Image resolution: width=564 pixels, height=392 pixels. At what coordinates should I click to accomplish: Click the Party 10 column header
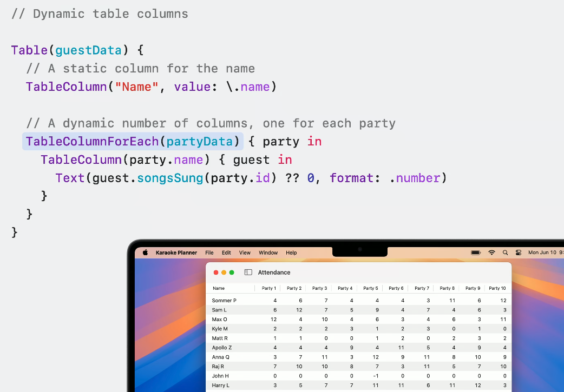pos(497,288)
